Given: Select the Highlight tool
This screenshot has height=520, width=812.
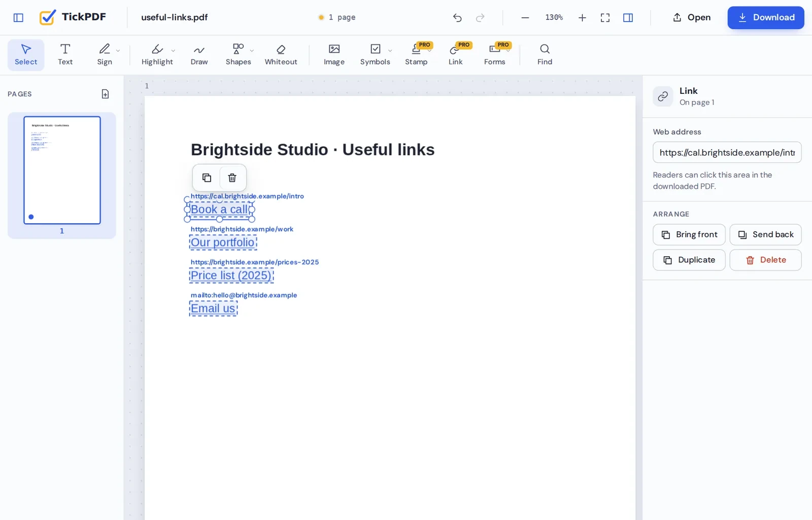Looking at the screenshot, I should pyautogui.click(x=157, y=55).
